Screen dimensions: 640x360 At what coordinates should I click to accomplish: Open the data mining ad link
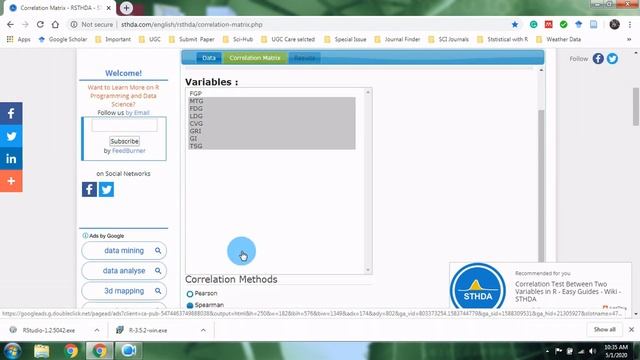(124, 251)
